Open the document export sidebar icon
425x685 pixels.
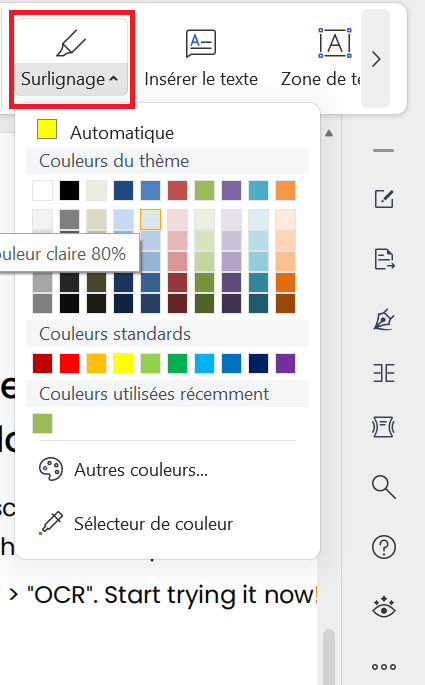click(x=384, y=259)
